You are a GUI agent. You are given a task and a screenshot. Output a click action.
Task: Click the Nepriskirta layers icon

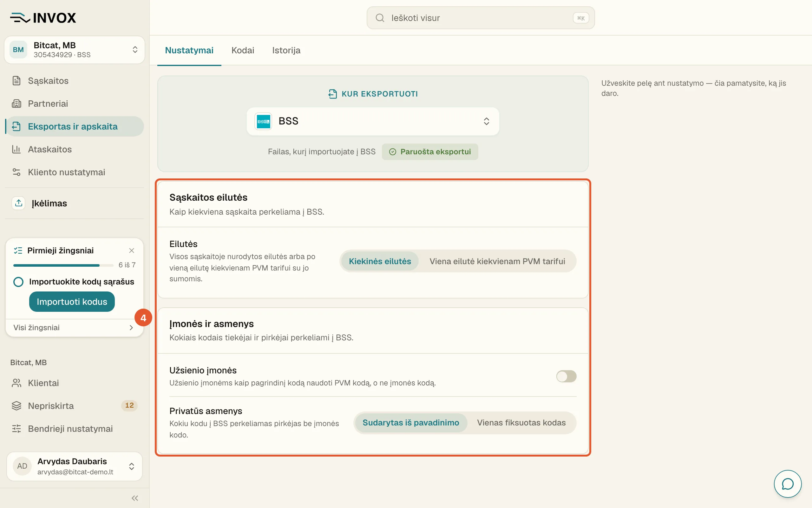(16, 406)
